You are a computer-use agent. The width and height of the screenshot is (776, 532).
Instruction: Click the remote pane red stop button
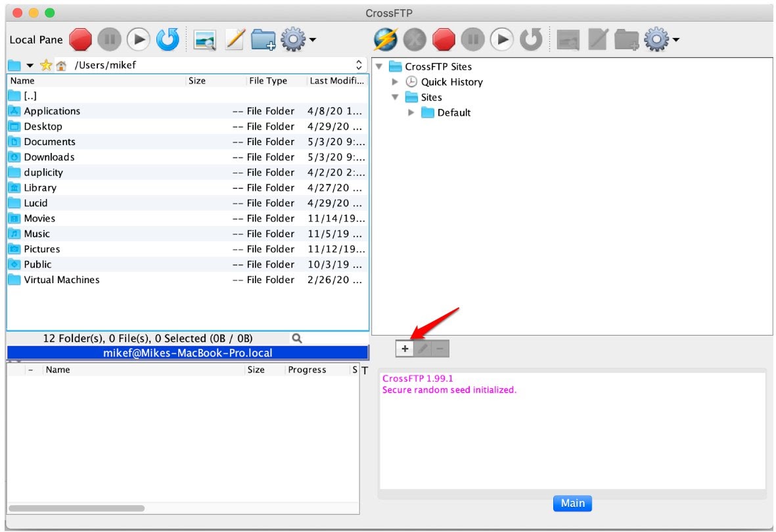[x=444, y=39]
